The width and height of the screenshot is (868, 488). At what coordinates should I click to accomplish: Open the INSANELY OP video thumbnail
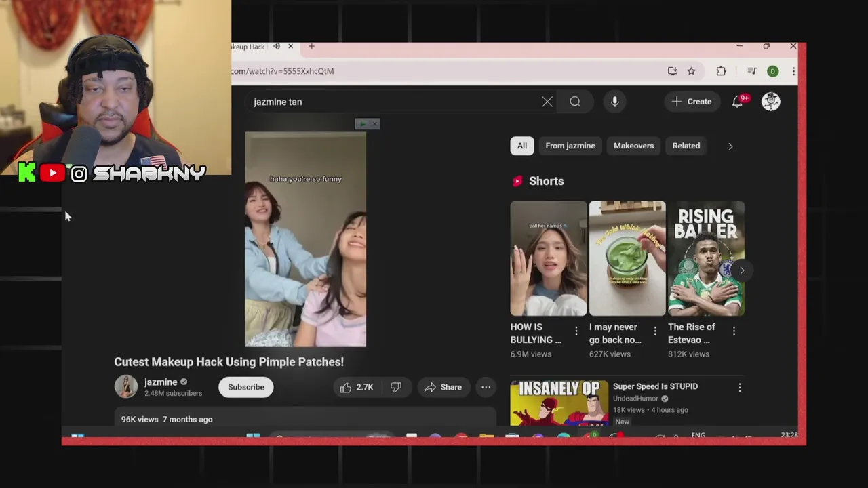point(559,403)
